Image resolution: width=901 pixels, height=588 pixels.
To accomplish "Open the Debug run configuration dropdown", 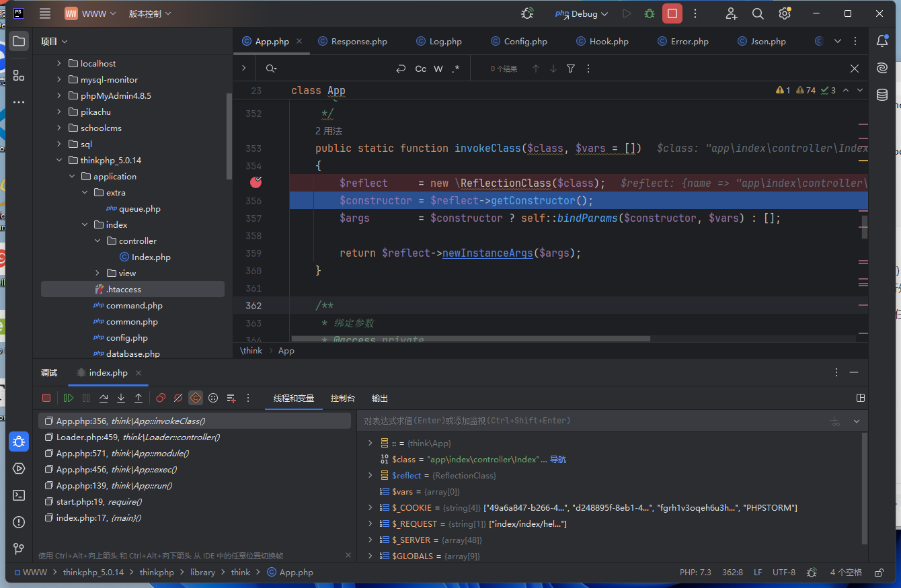I will [582, 13].
